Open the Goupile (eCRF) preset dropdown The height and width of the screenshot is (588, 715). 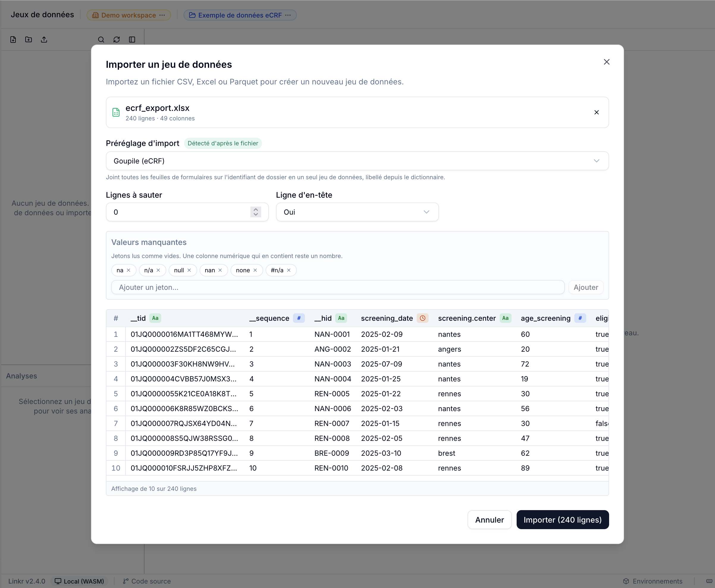coord(357,161)
